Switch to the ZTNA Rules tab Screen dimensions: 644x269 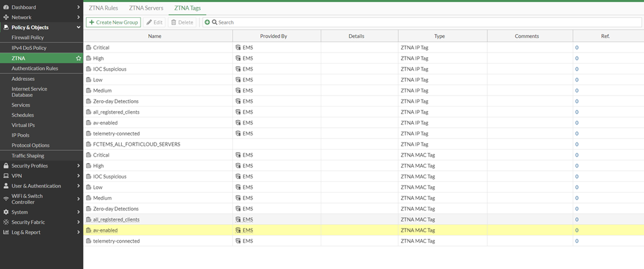click(x=103, y=8)
